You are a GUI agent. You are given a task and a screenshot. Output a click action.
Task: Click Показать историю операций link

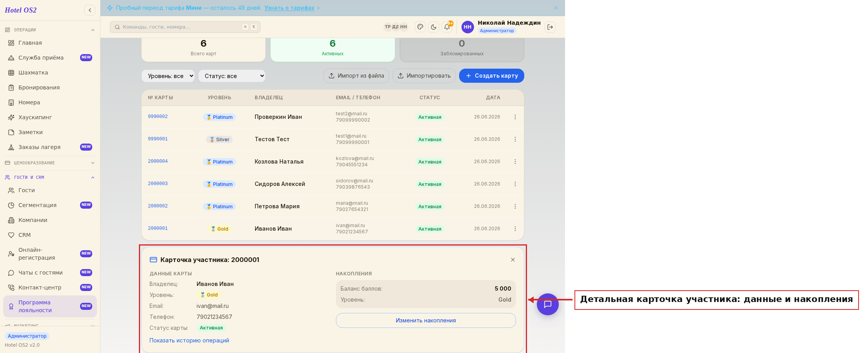tap(189, 340)
